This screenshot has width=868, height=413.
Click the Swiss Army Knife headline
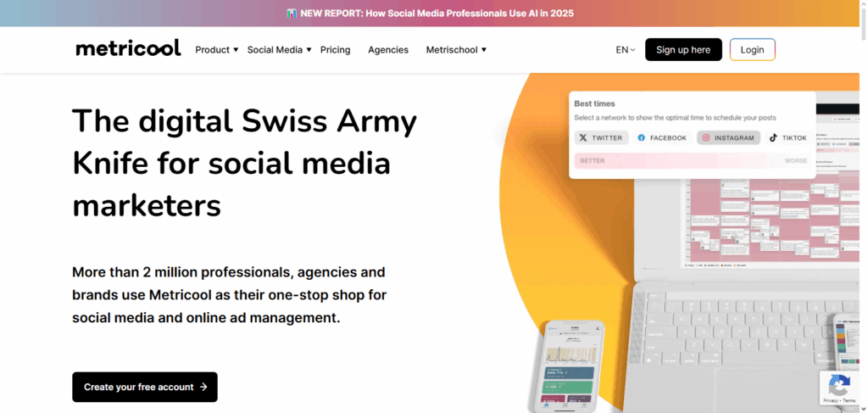[x=245, y=164]
